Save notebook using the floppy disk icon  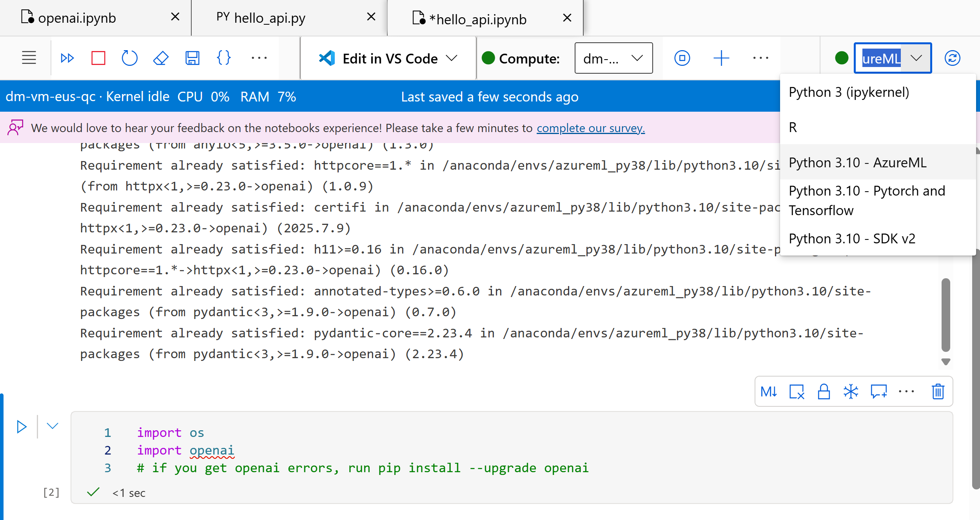[192, 58]
